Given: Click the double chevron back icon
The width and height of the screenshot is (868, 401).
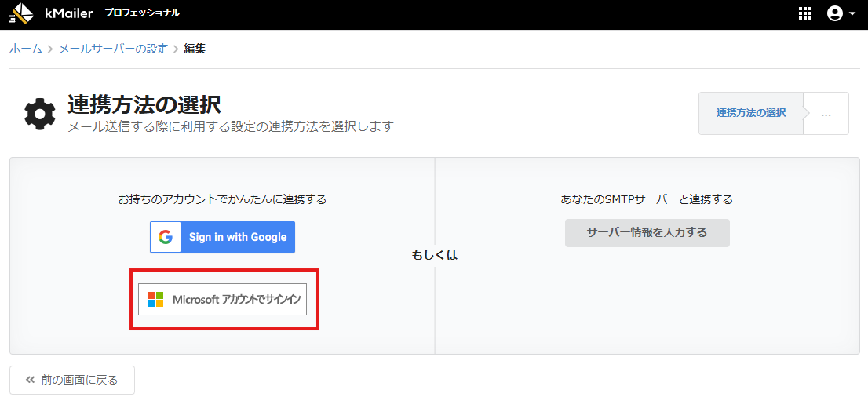Looking at the screenshot, I should [x=31, y=380].
